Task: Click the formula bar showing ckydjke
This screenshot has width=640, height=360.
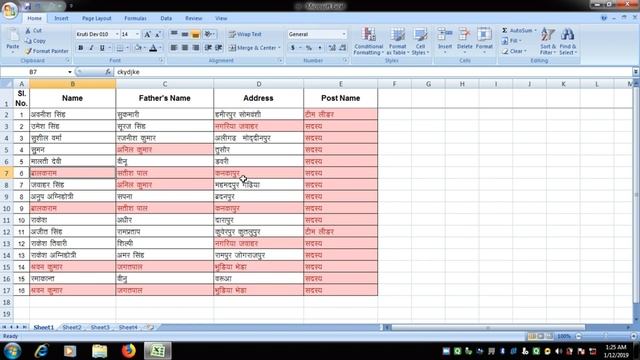Action: (373, 72)
